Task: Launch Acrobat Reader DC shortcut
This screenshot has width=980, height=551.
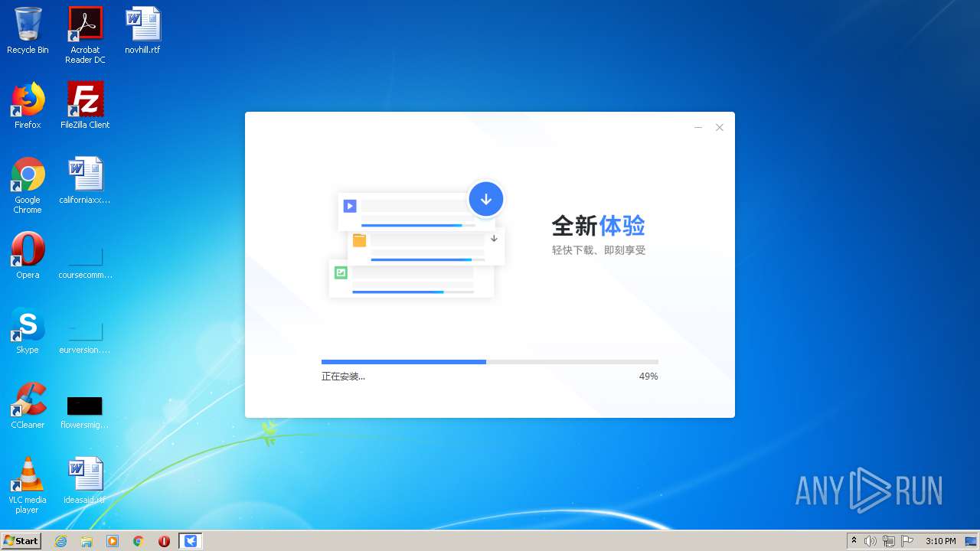Action: [85, 35]
